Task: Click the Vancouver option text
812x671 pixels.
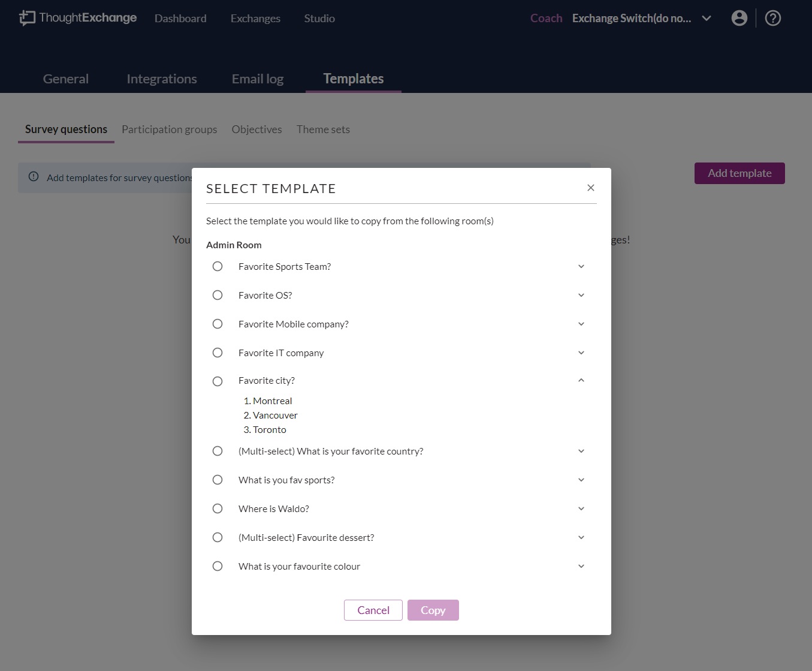Action: [x=275, y=416]
